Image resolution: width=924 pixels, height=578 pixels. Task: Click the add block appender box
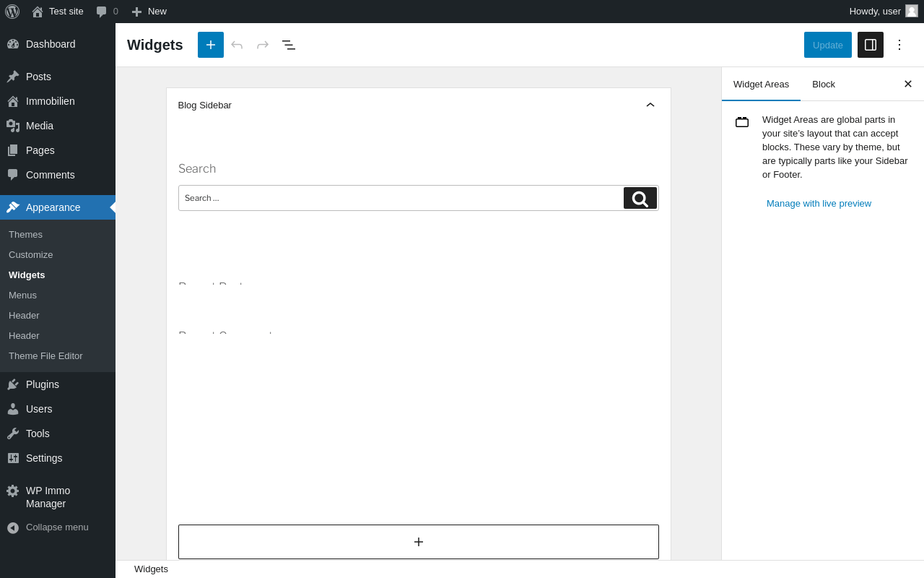point(419,542)
